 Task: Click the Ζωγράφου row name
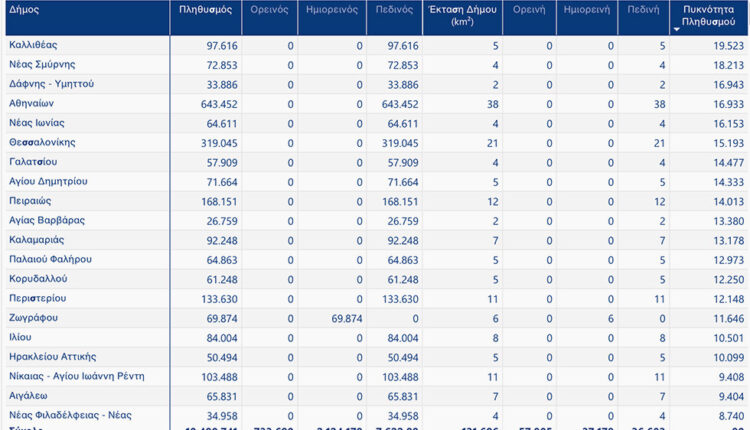(33, 317)
